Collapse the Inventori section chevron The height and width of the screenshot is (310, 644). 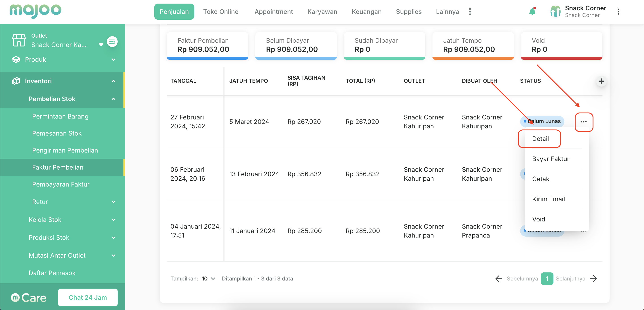tap(113, 81)
